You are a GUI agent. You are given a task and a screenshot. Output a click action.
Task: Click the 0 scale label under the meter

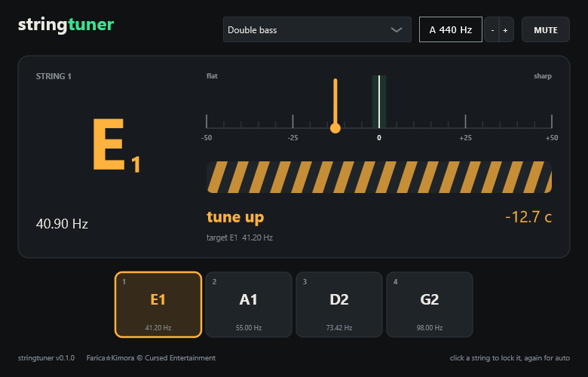tap(379, 138)
